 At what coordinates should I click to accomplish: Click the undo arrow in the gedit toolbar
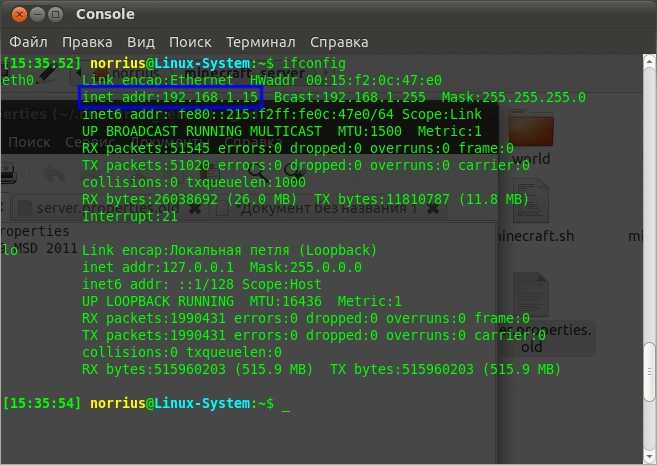[54, 173]
